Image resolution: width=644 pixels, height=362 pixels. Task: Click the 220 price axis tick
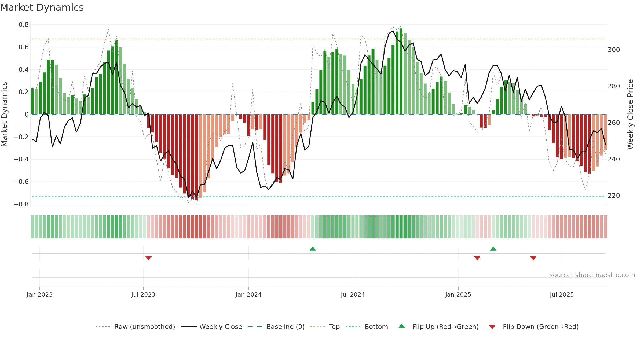614,196
